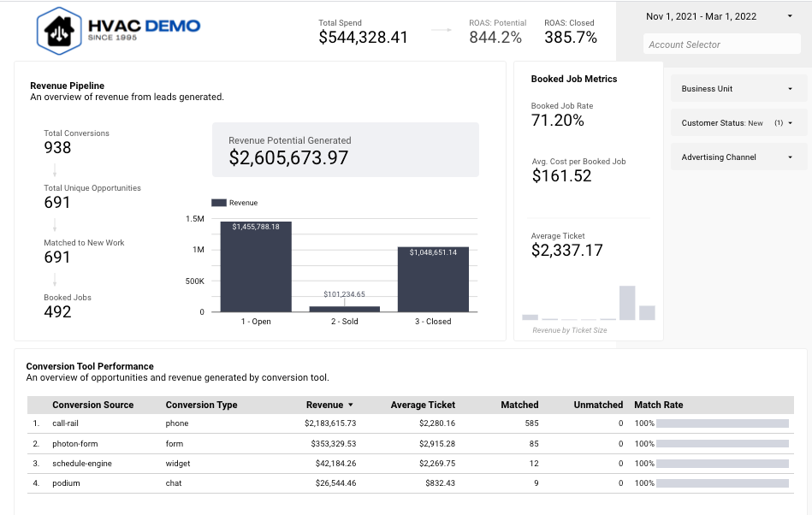Image resolution: width=812 pixels, height=515 pixels.
Task: Click the $101,234.65 bar data label
Action: click(344, 294)
